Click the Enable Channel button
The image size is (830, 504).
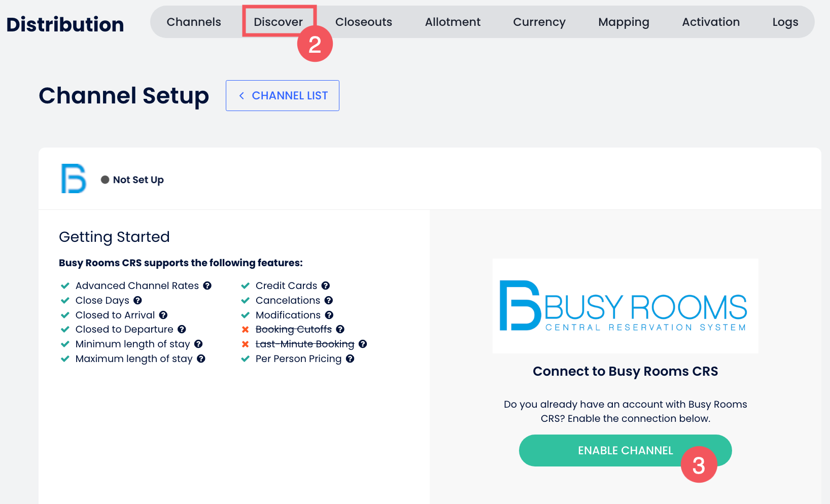625,450
